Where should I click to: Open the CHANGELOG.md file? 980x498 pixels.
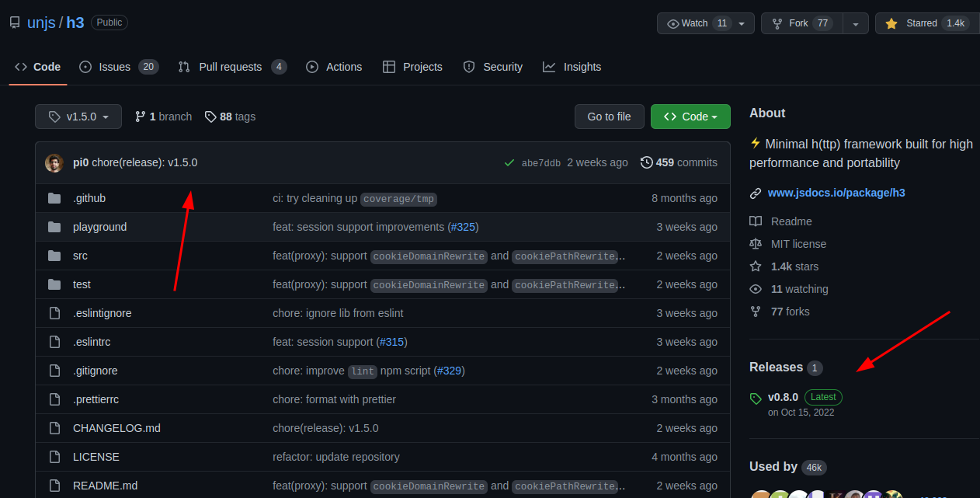(116, 428)
